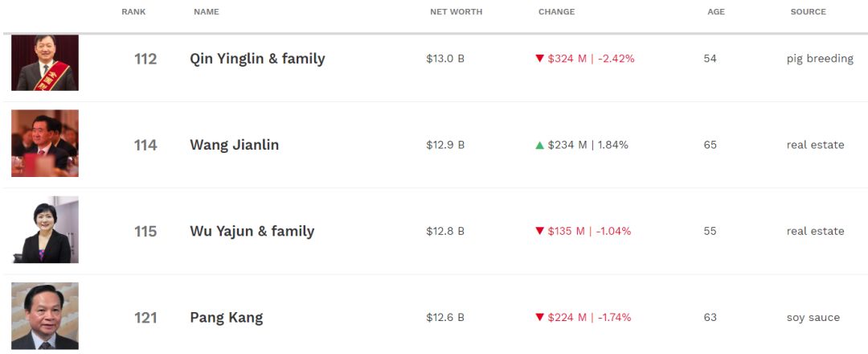Sort the list by the RANK column
This screenshot has height=354, width=868.
(x=134, y=11)
